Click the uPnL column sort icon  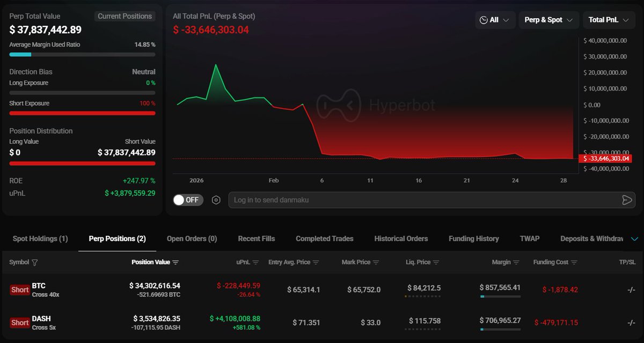pyautogui.click(x=255, y=263)
